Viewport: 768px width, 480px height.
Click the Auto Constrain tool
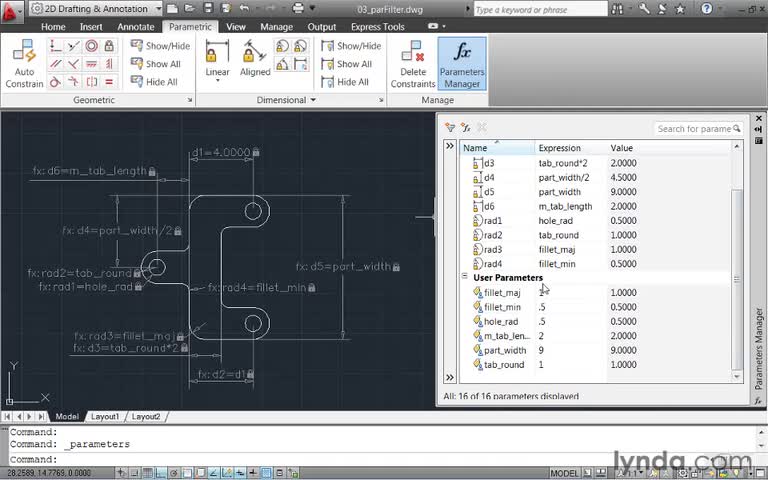coord(25,63)
